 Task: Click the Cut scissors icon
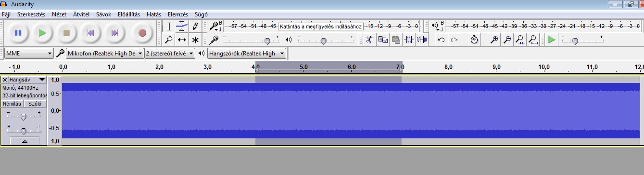(x=369, y=40)
